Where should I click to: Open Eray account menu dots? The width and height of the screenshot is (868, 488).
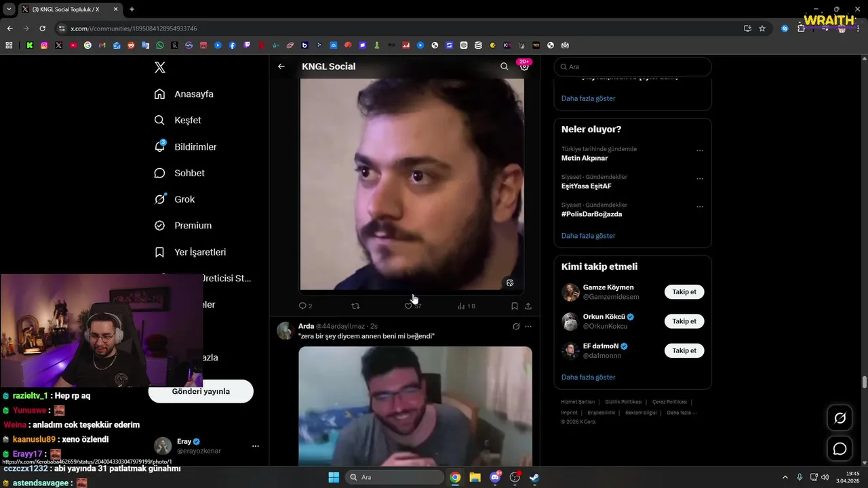256,446
